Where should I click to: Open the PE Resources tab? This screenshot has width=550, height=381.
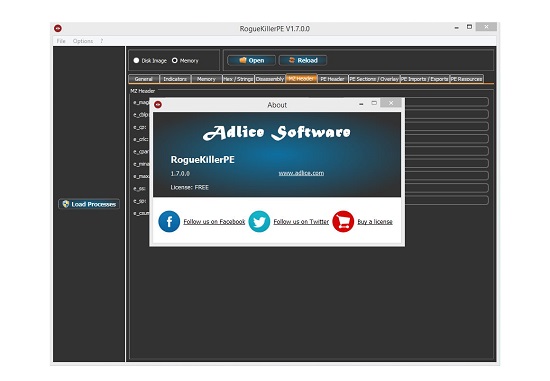[x=467, y=79]
